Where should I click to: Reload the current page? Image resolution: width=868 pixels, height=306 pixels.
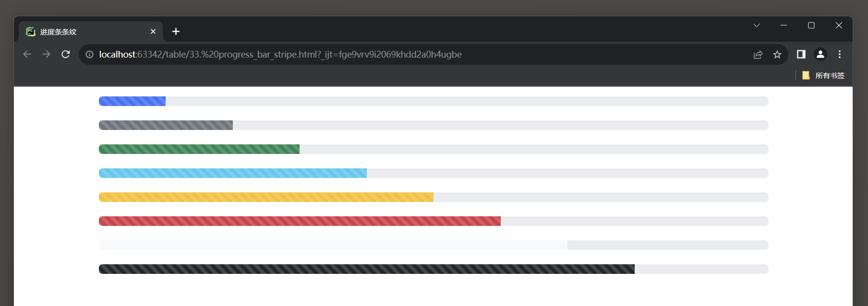(66, 54)
